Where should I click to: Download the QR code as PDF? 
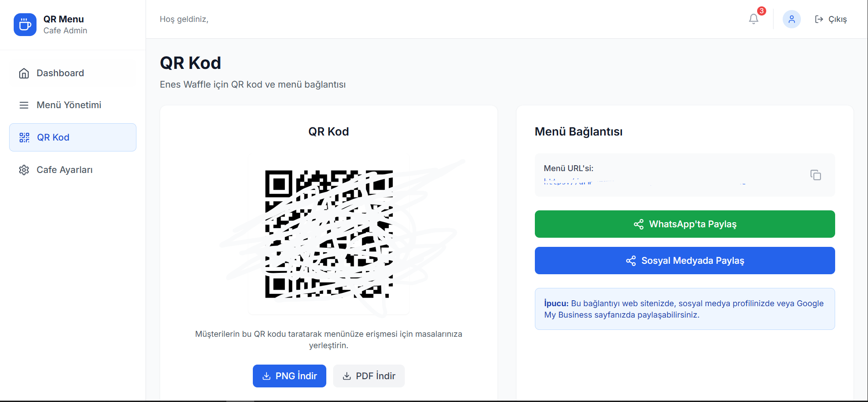pos(369,376)
